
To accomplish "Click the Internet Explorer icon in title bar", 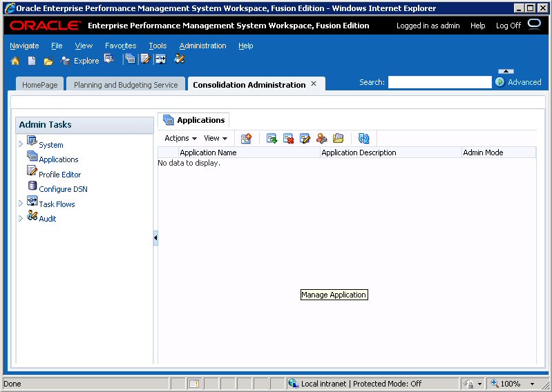I will coord(10,8).
